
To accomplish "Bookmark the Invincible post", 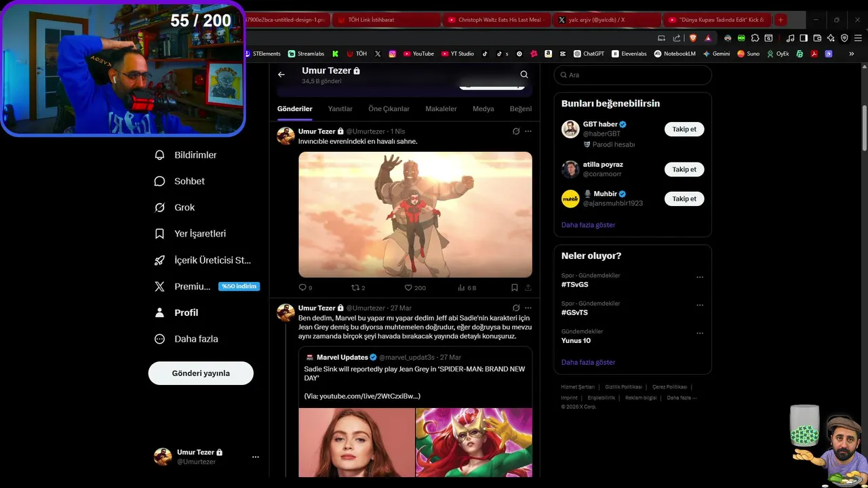I will [515, 288].
